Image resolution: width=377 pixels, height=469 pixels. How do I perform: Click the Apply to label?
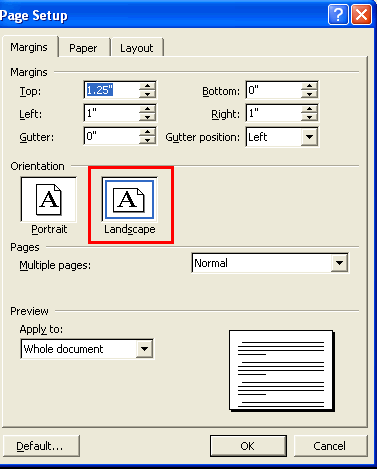(41, 329)
